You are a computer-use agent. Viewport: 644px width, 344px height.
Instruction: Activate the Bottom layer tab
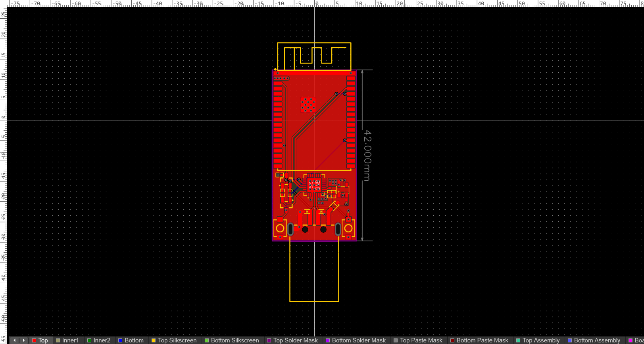pos(134,340)
